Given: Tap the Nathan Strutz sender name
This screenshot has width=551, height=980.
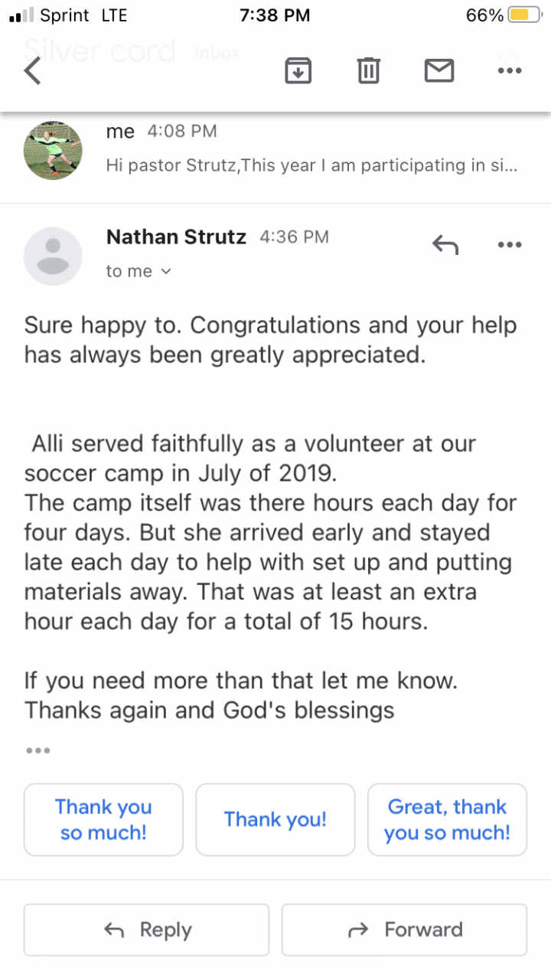Looking at the screenshot, I should [176, 237].
